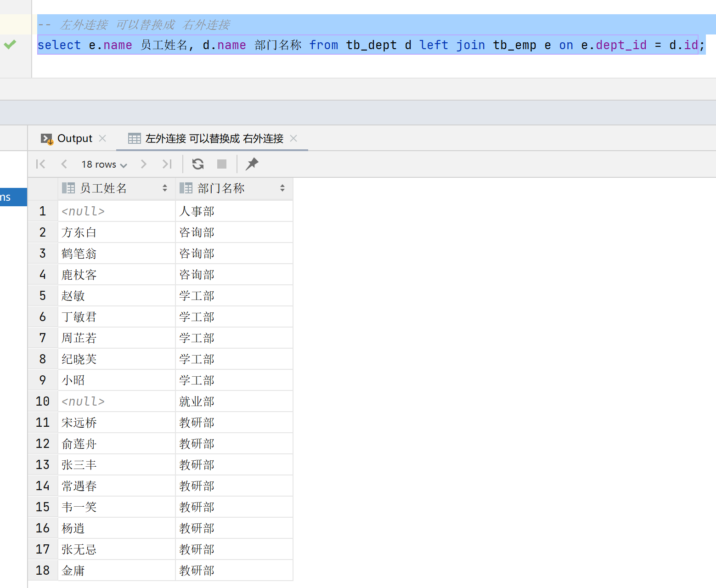Image resolution: width=716 pixels, height=588 pixels.
Task: Select row number 18 header
Action: coord(43,571)
